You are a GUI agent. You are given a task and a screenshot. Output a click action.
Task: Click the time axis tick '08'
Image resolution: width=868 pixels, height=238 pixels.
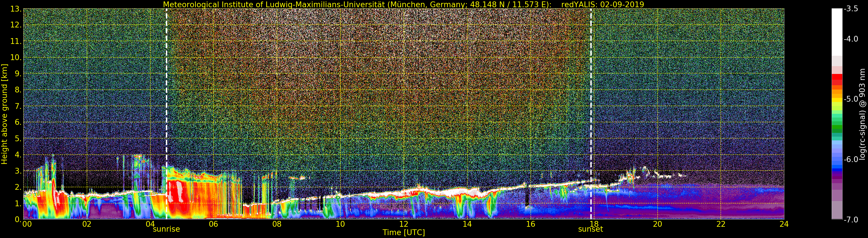277,224
